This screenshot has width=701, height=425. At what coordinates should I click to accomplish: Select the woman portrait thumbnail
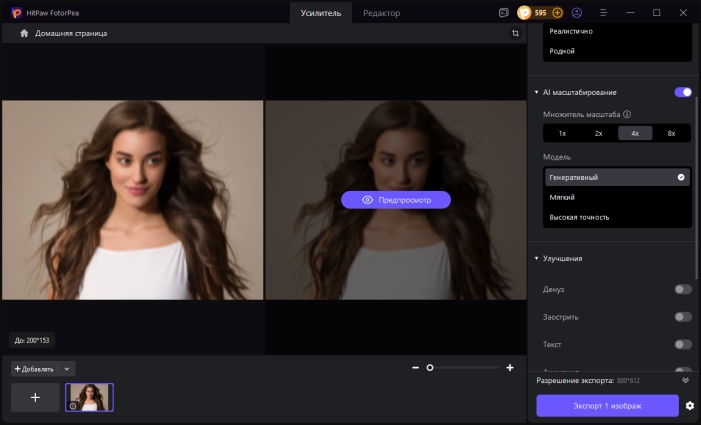[89, 397]
